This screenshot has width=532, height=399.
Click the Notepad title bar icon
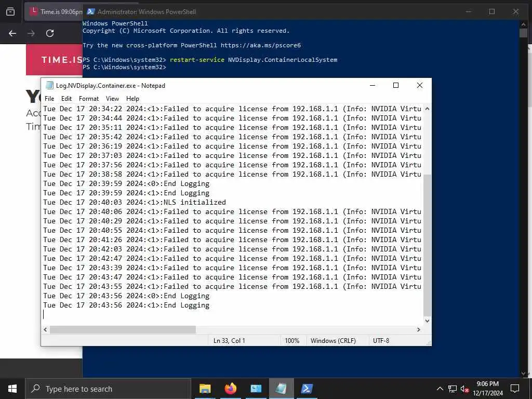49,86
